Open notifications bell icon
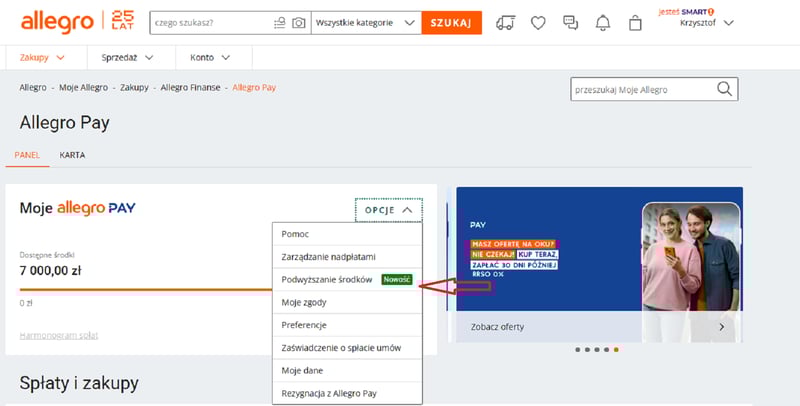This screenshot has width=800, height=406. click(x=602, y=22)
